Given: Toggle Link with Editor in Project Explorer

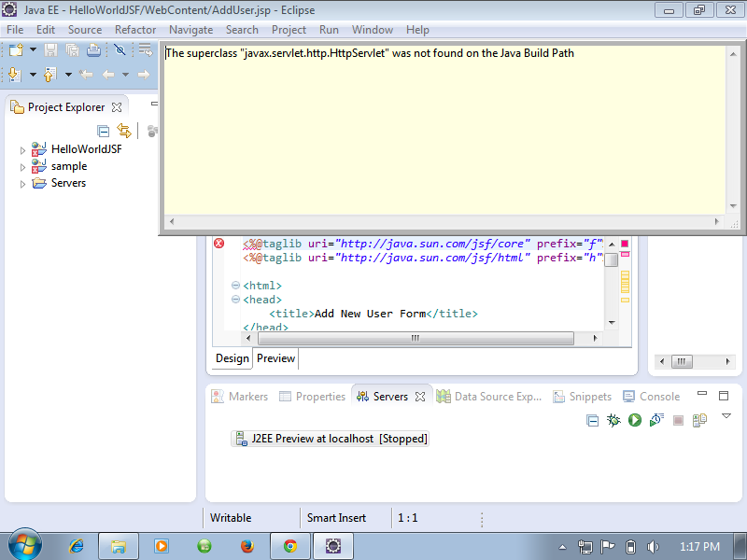Looking at the screenshot, I should click(x=124, y=131).
